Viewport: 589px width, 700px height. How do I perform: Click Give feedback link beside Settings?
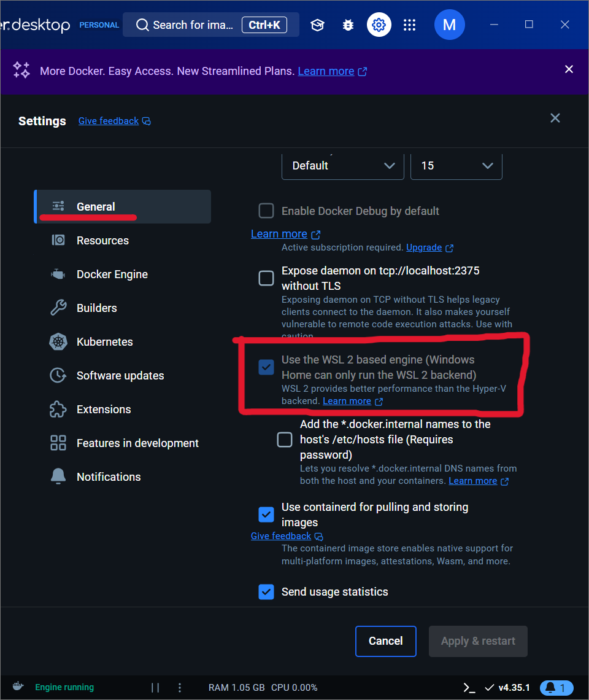[x=109, y=121]
